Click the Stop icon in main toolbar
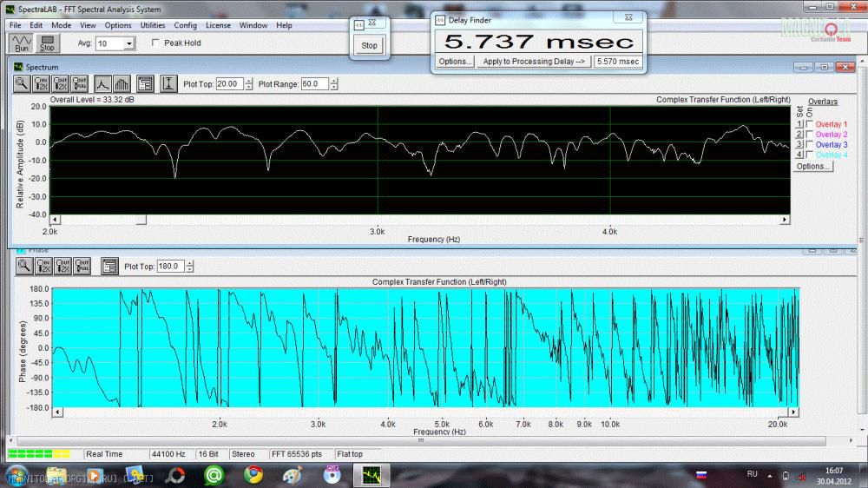Viewport: 868px width, 488px height. click(47, 43)
